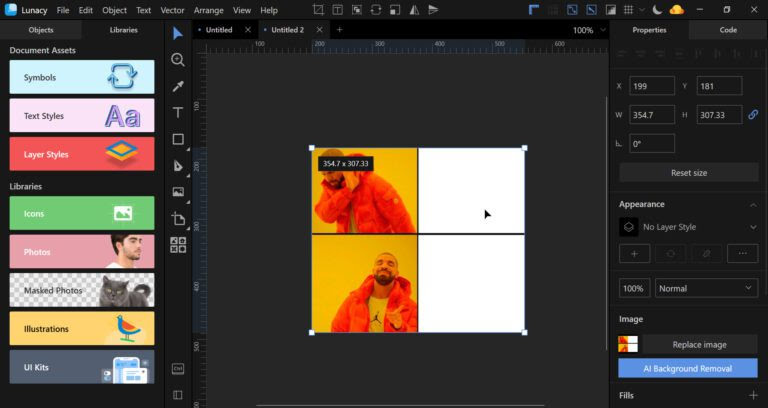Toggle the pixel preview gradient icon
Viewport: 768px width, 408px height.
tap(610, 10)
